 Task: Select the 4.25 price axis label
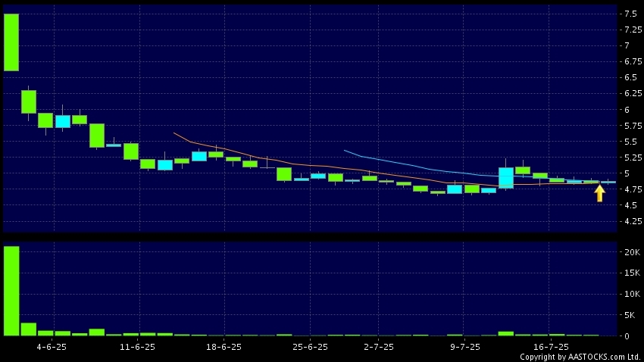click(x=633, y=221)
